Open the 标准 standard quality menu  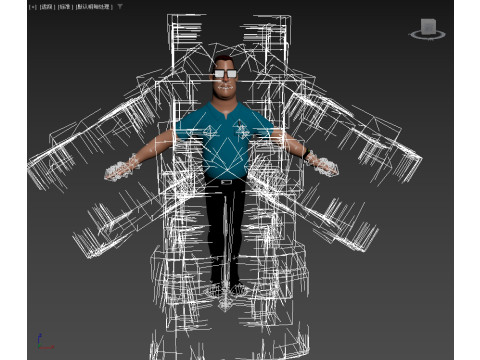point(65,7)
